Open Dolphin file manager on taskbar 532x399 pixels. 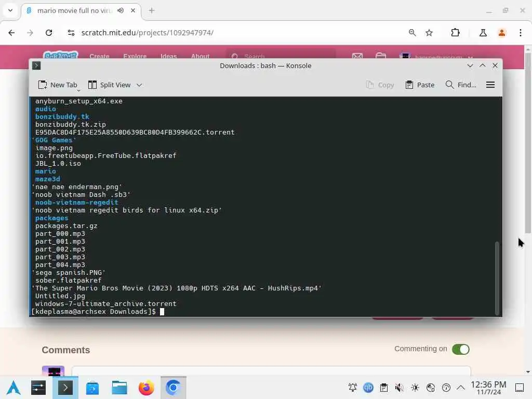[119, 388]
